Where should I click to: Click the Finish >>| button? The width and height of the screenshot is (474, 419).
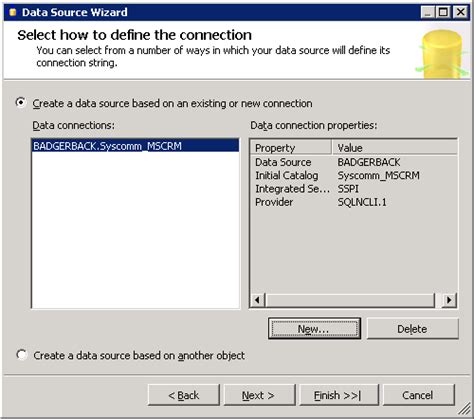click(x=339, y=395)
